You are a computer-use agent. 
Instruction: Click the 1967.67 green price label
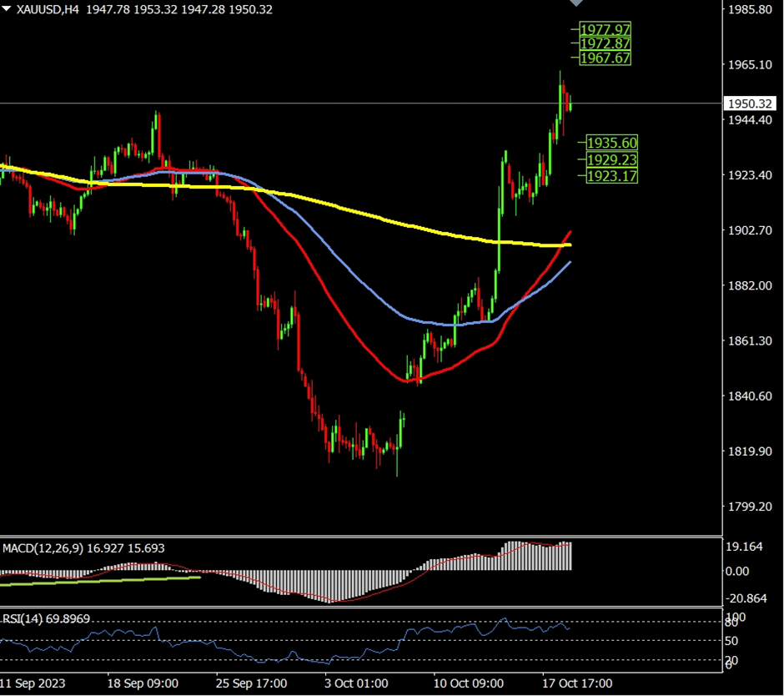606,58
